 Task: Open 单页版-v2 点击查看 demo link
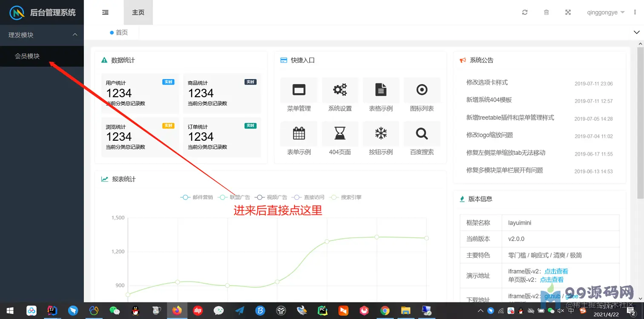(552, 279)
